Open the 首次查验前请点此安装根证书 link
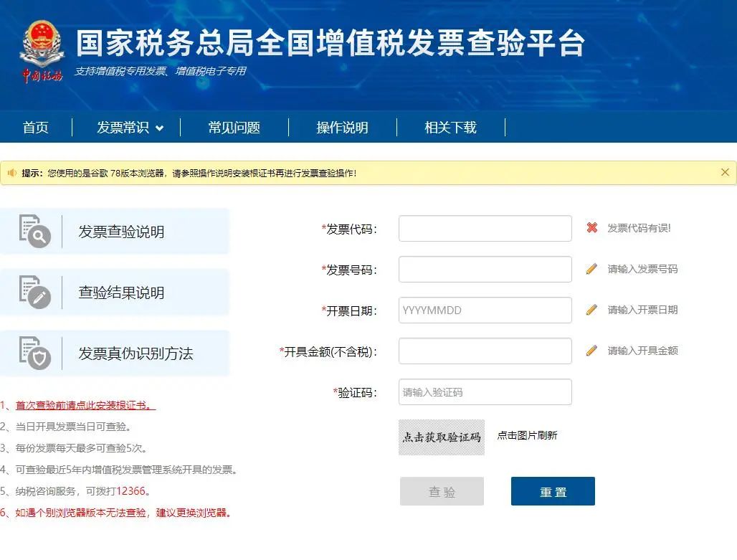Image resolution: width=737 pixels, height=560 pixels. click(x=85, y=405)
